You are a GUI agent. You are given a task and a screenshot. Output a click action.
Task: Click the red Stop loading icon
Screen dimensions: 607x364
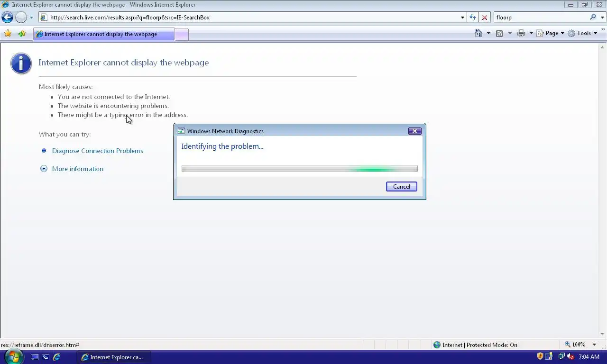(484, 18)
